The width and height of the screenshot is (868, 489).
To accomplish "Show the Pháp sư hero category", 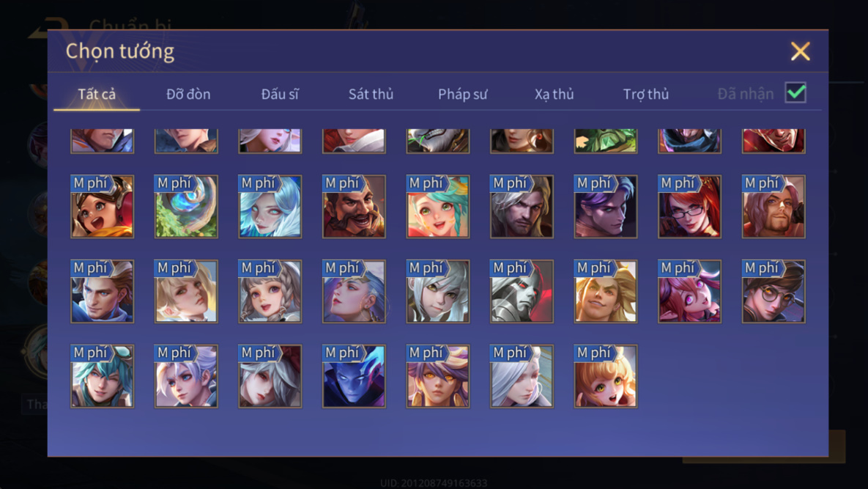I will pos(463,94).
